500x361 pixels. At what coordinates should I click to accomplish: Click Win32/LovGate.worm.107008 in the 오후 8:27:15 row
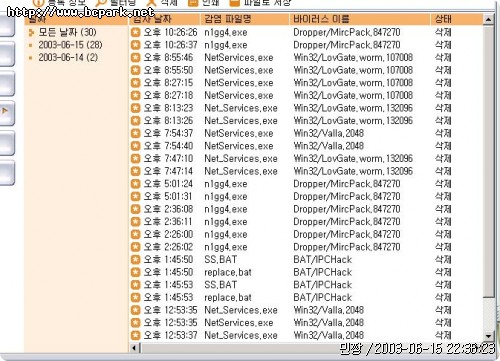tap(353, 83)
